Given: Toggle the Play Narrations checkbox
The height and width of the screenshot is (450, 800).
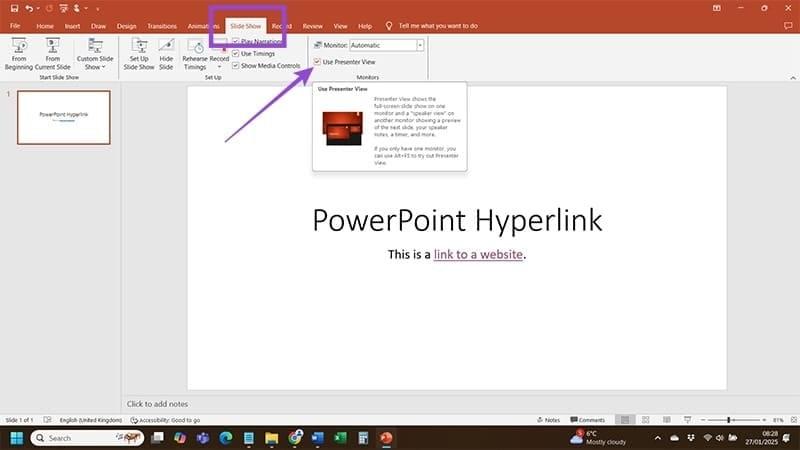Looking at the screenshot, I should [236, 41].
